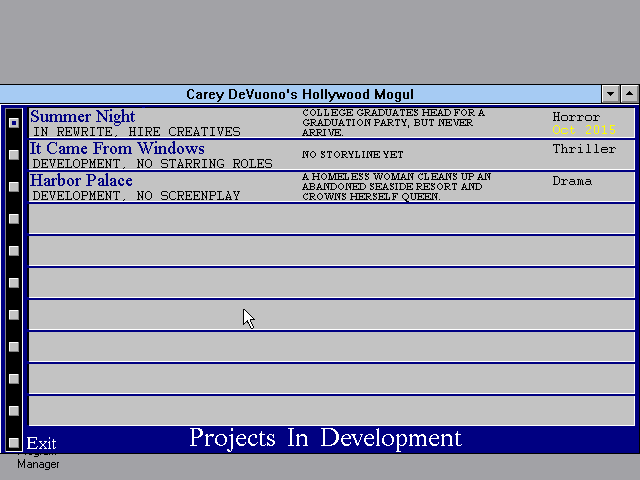This screenshot has width=640, height=480.
Task: Click the Summer Night storyline description
Action: click(x=393, y=123)
